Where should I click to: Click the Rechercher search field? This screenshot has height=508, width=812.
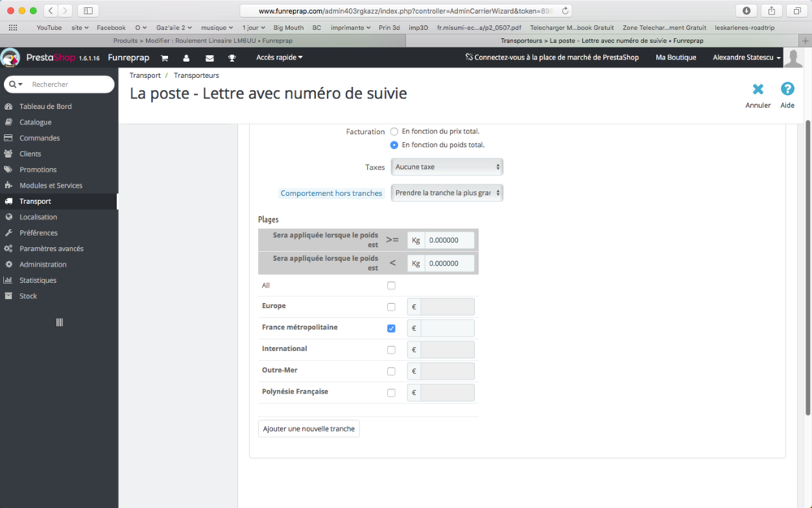tap(70, 84)
